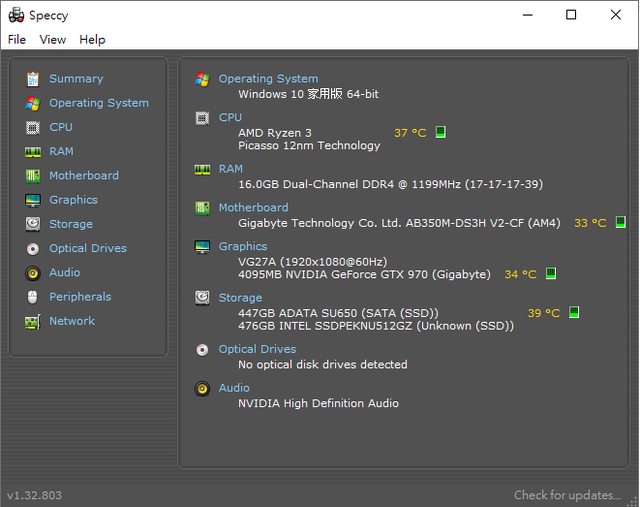640x507 pixels.
Task: Click the Graphics heading in main panel
Action: 243,246
